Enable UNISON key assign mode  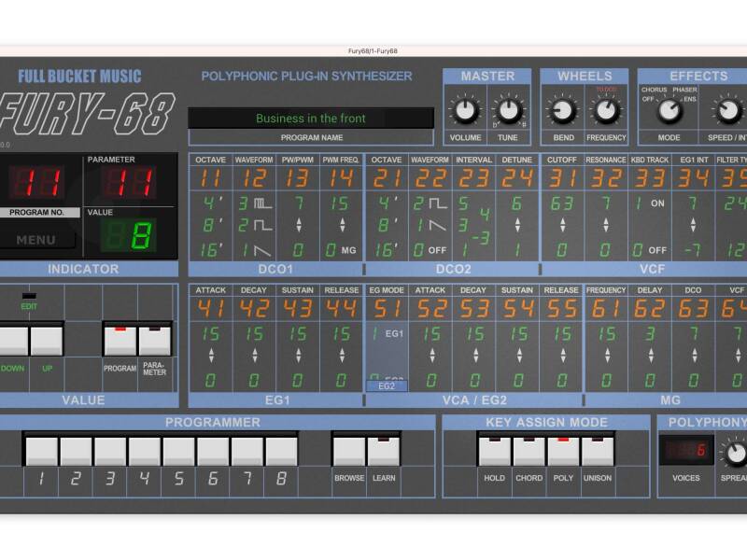pos(598,452)
